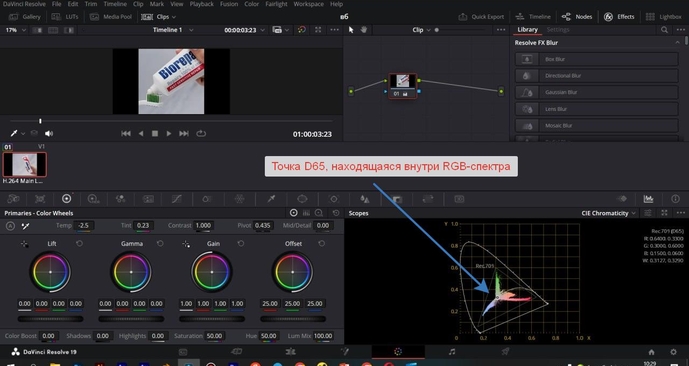The height and width of the screenshot is (366, 689).
Task: Open the project home icon
Action: [651, 352]
